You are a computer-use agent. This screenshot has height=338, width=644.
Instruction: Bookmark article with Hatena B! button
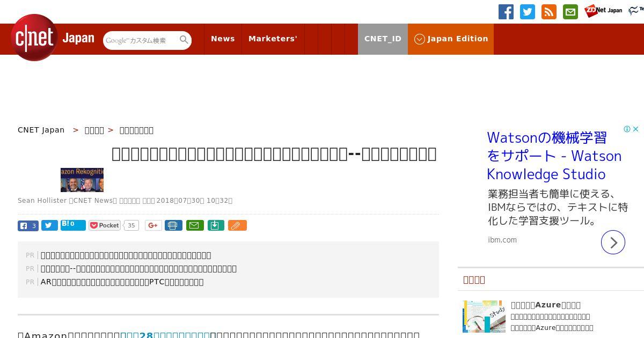click(x=73, y=225)
